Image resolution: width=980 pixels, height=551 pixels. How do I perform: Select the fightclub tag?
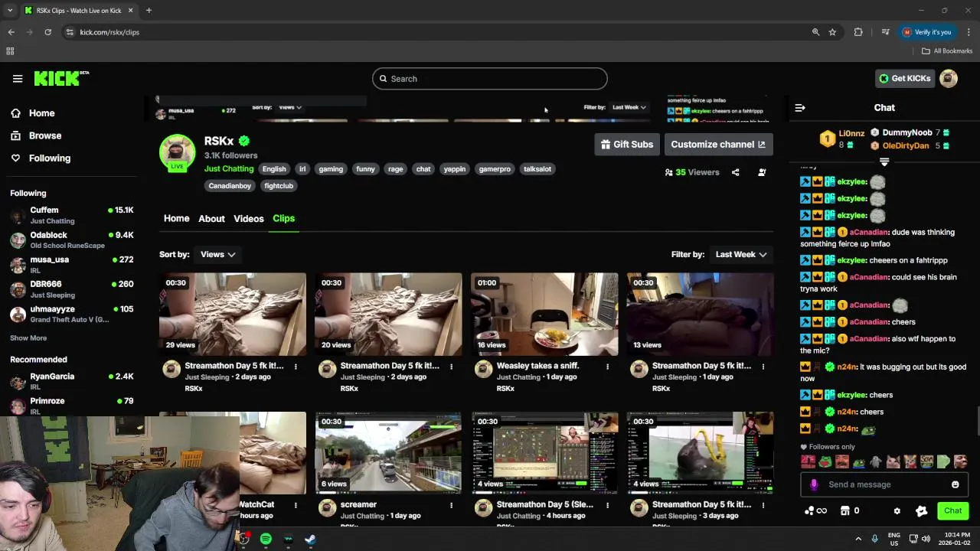279,186
